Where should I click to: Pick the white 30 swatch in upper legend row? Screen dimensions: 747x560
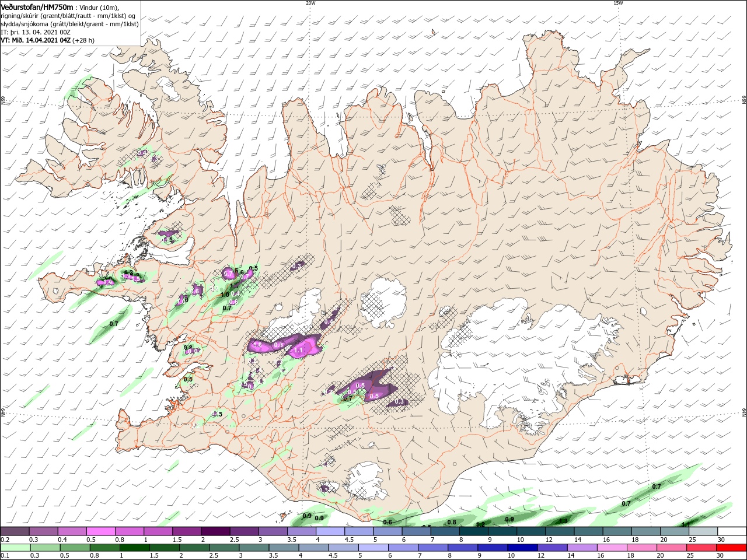(x=732, y=531)
